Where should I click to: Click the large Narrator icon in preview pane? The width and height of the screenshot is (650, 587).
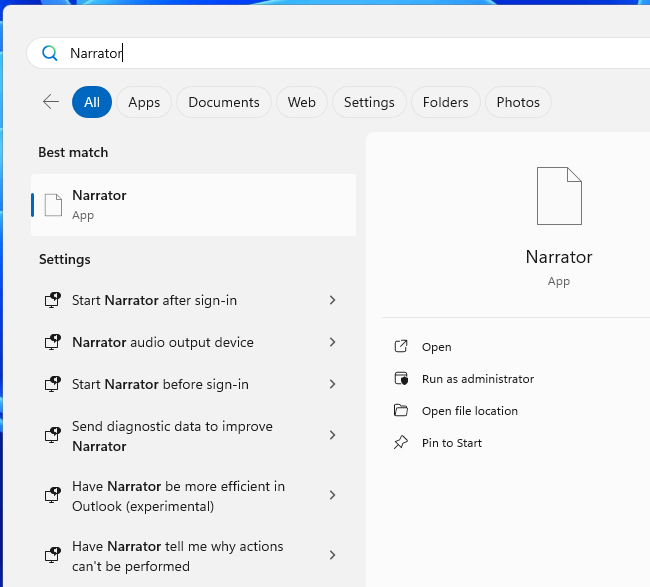pos(559,196)
